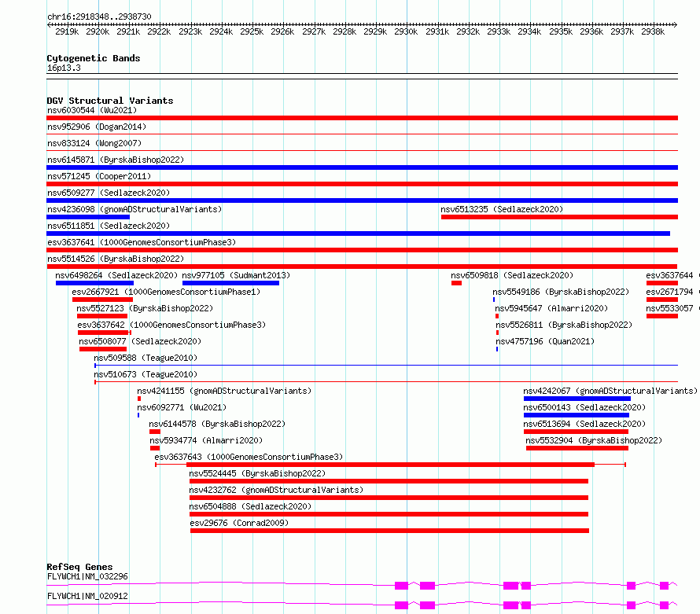Click esv3637643 1000GenomesConsortiumPhase3 label
The width and height of the screenshot is (700, 614).
coord(249,457)
